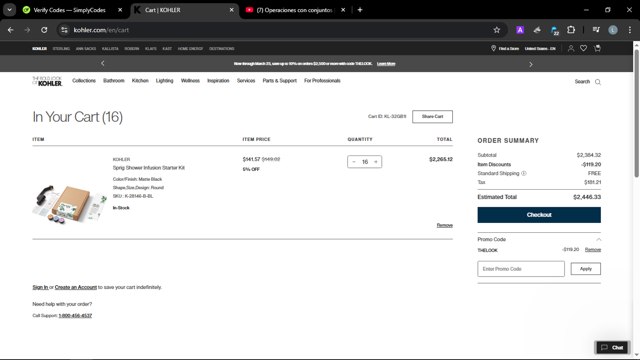Open the Inspiration menu

tap(218, 81)
